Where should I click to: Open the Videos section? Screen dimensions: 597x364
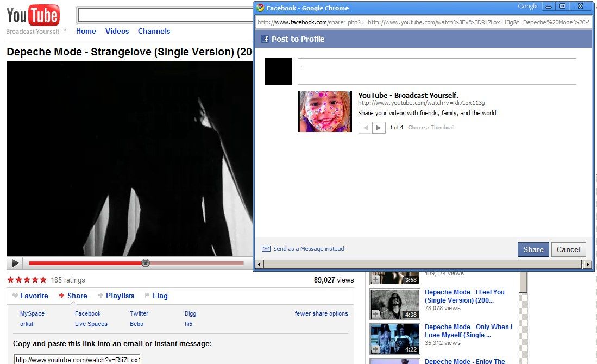click(117, 31)
